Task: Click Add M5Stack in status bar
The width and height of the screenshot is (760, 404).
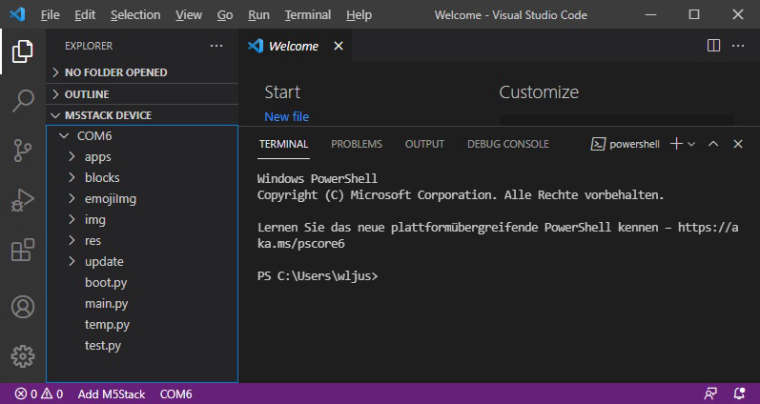Action: point(111,394)
